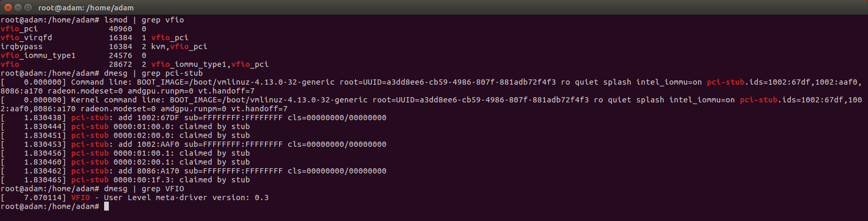Screen dimensions: 868x221
Task: Close the root@adam terminal window
Action: point(7,7)
